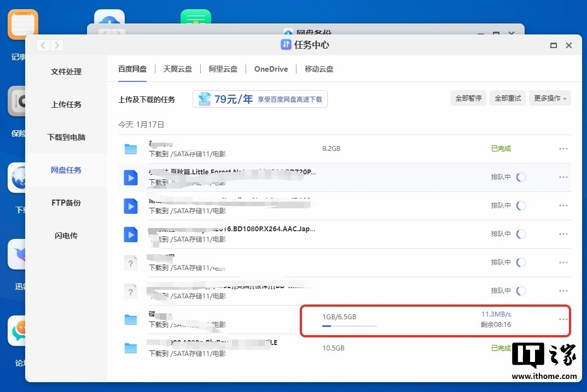Click the unknown file question mark icon
Image resolution: width=587 pixels, height=392 pixels.
(x=130, y=263)
